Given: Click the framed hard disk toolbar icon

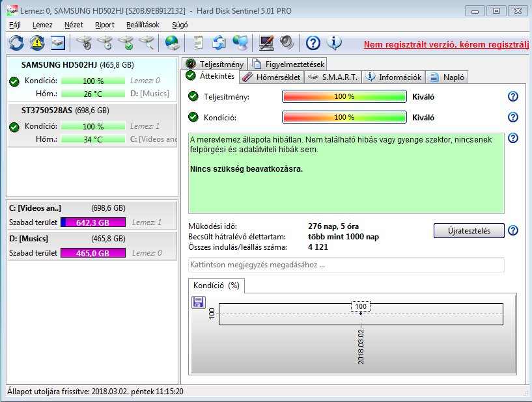Looking at the screenshot, I should click(x=58, y=43).
